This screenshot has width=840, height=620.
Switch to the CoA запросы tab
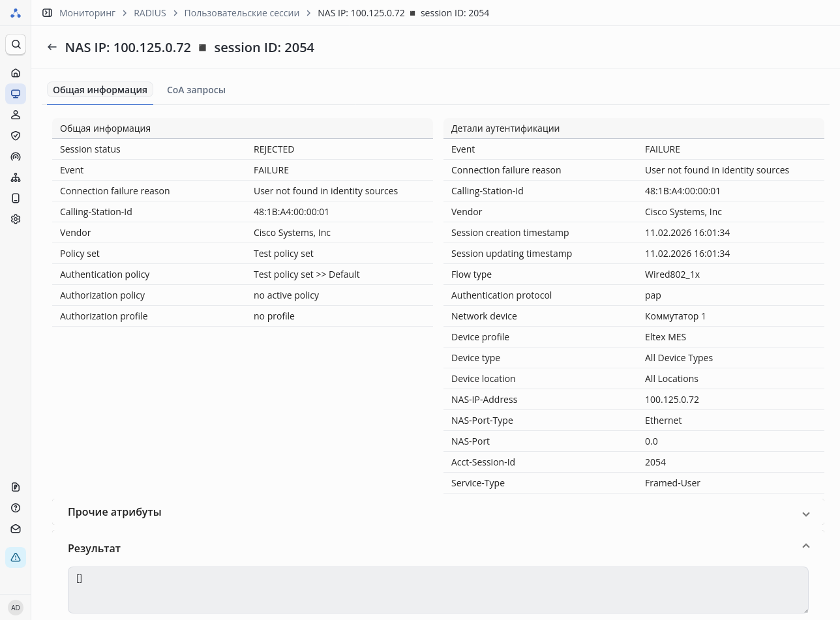(196, 90)
